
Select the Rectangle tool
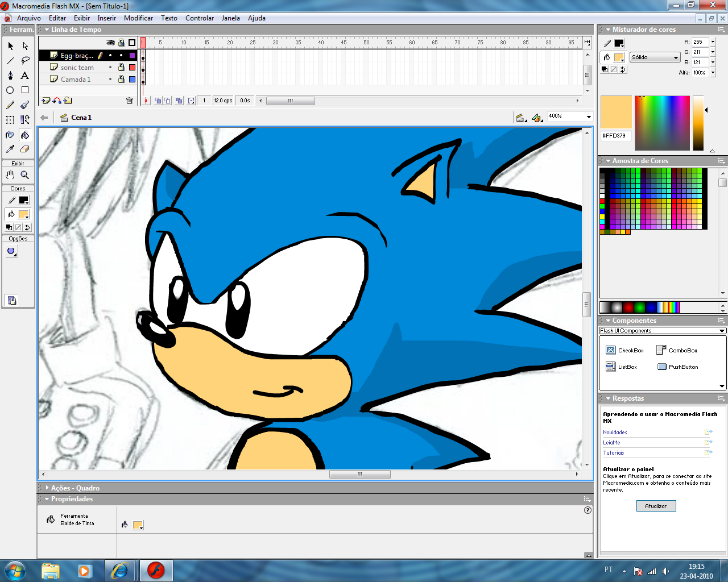(x=25, y=90)
